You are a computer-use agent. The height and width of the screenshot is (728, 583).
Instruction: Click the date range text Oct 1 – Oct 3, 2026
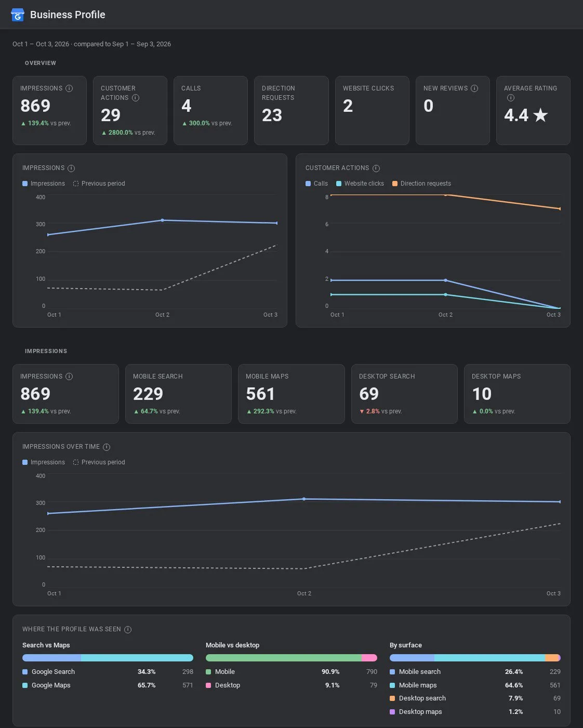click(x=41, y=44)
